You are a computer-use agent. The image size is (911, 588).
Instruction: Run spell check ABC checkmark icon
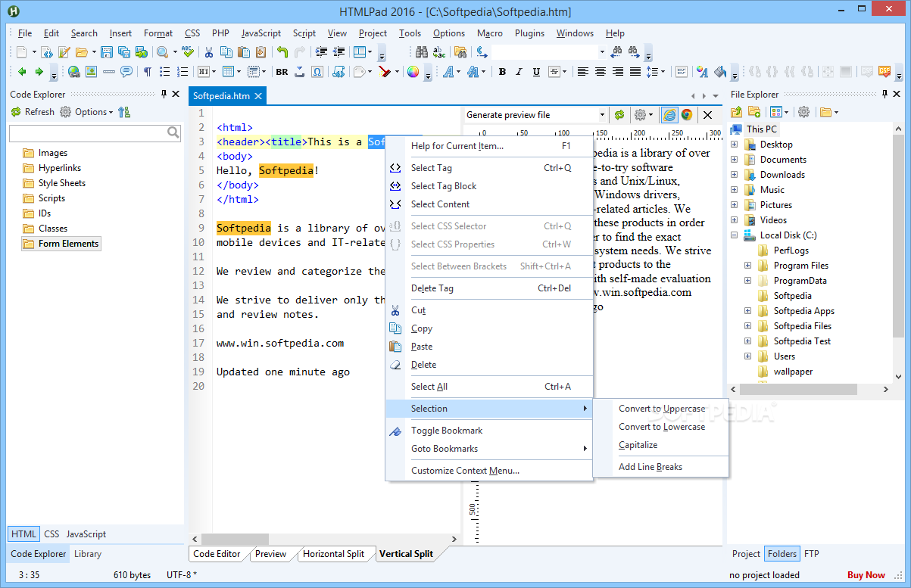[x=188, y=52]
